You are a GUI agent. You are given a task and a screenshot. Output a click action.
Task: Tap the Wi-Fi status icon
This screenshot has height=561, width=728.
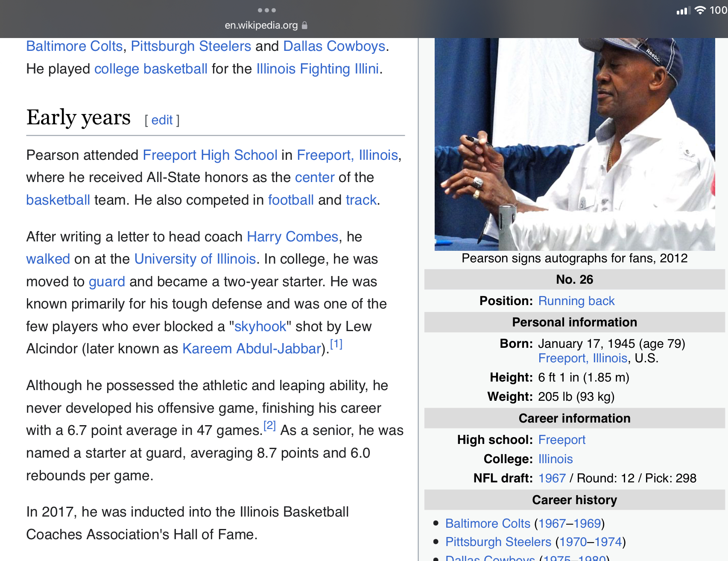coord(700,10)
